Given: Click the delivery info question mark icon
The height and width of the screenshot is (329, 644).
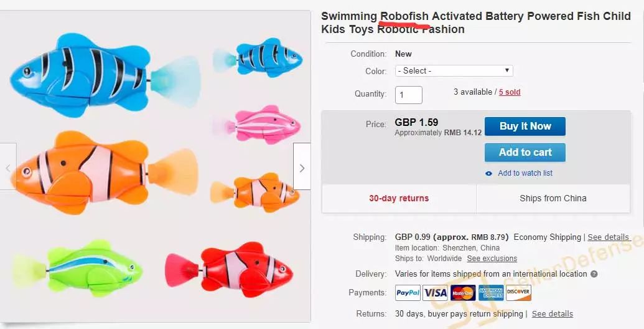Looking at the screenshot, I should pyautogui.click(x=594, y=274).
